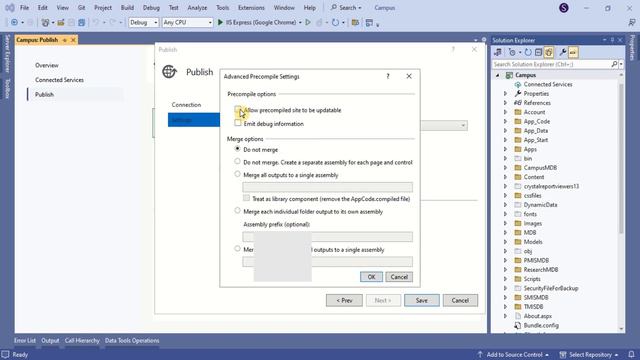Select the Do not merge radio option
Image resolution: width=640 pixels, height=360 pixels.
tap(237, 149)
